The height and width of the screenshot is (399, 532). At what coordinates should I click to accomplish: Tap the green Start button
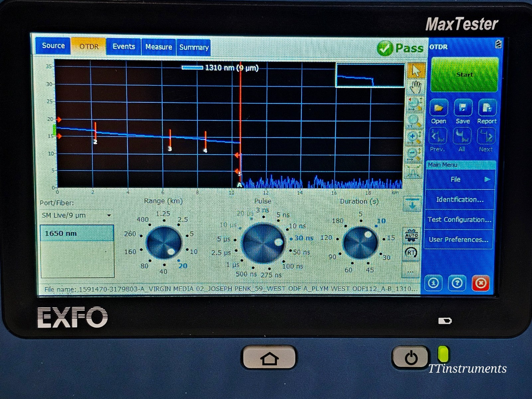point(464,74)
